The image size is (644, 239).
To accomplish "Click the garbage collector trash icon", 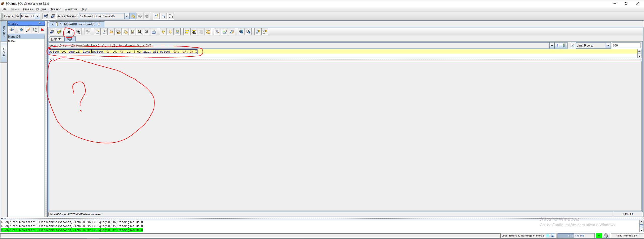I will click(x=606, y=236).
